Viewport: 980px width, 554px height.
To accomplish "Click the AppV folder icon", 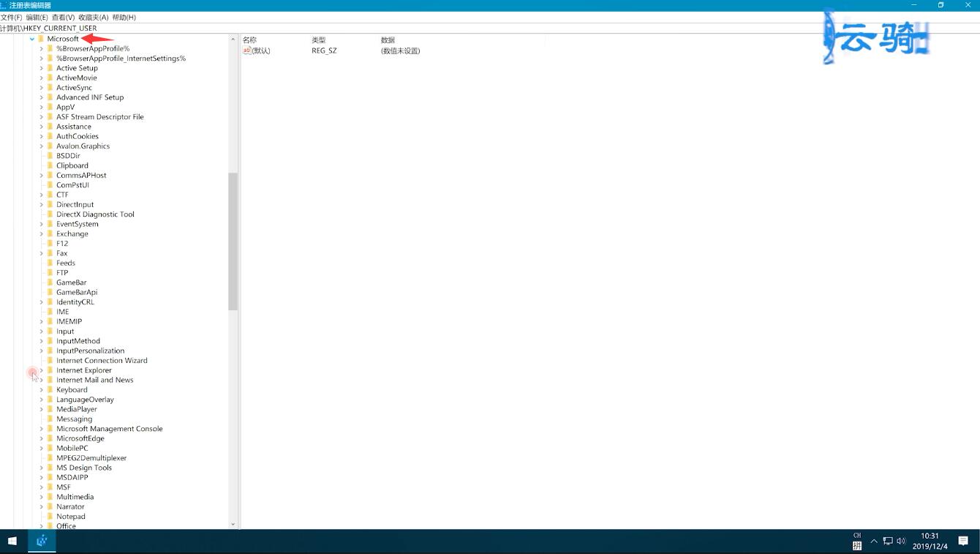I will pyautogui.click(x=50, y=107).
